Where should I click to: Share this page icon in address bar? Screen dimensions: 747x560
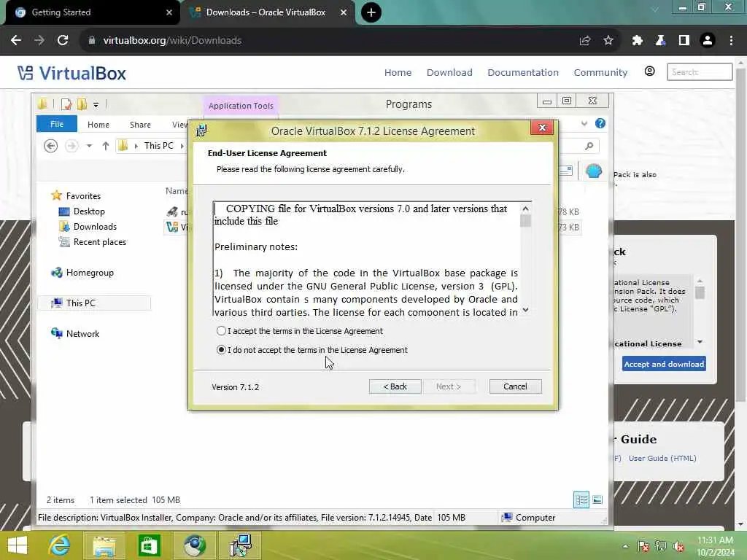coord(585,41)
